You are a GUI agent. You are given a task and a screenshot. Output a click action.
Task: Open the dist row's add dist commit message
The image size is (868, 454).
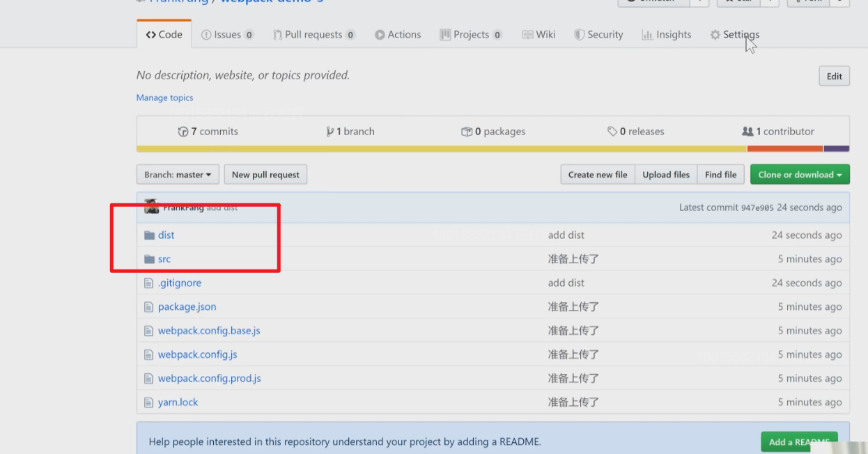566,235
